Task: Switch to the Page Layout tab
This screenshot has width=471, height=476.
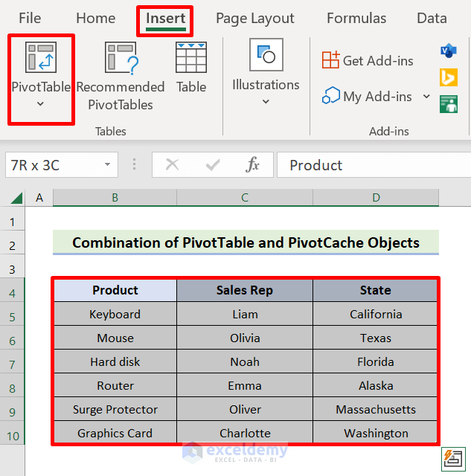Action: pyautogui.click(x=254, y=19)
